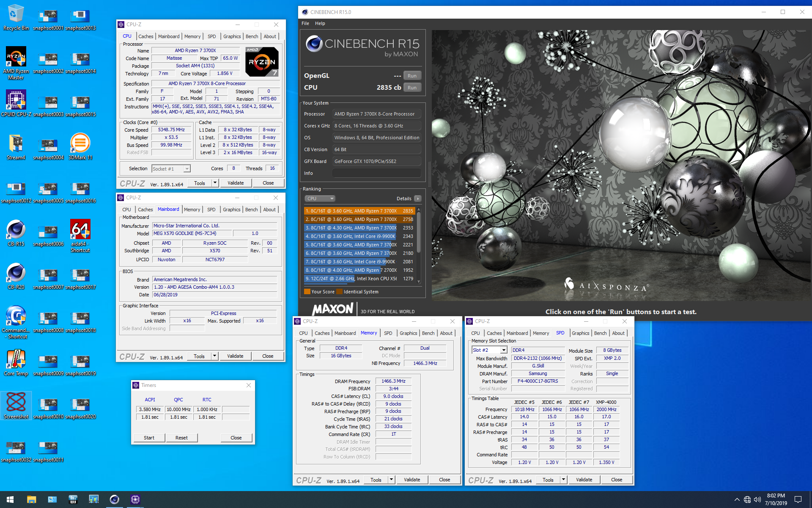Click the Ryzen 7 logo in CPU-Z
Image resolution: width=812 pixels, height=508 pixels.
pyautogui.click(x=262, y=61)
